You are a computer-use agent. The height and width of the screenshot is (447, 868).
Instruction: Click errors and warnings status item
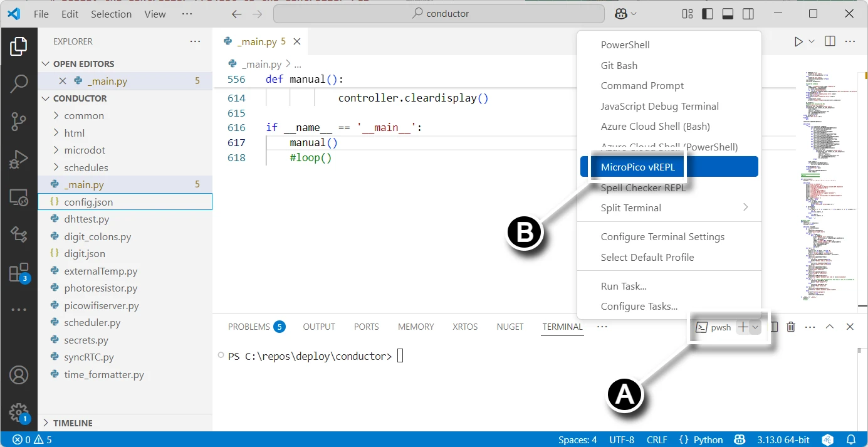tap(32, 439)
